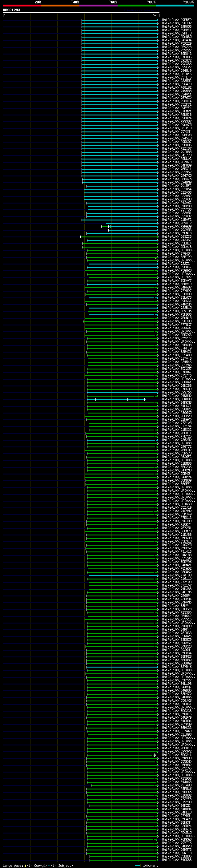
Task: Click the UniRef100_B3L673 subject name
Action: [177, 297]
